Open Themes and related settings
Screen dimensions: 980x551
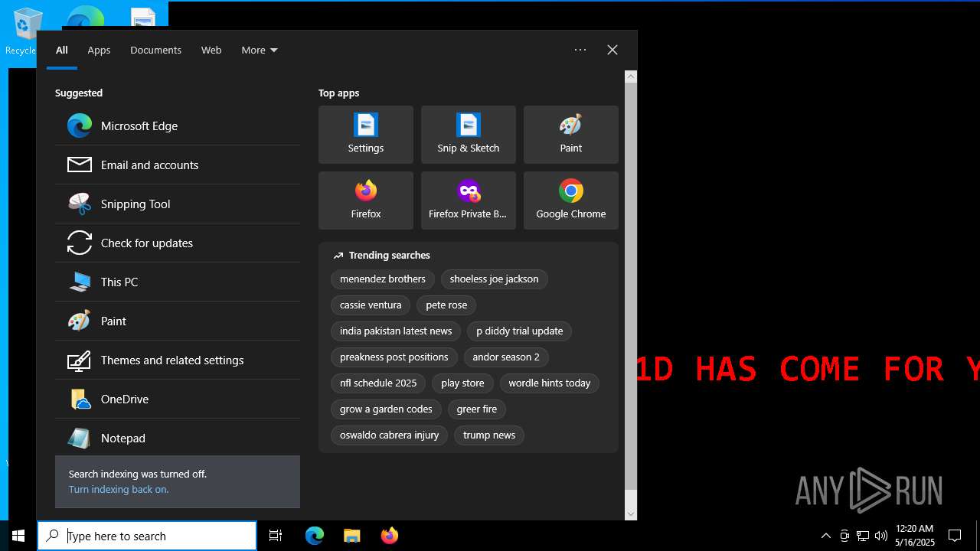(178, 360)
